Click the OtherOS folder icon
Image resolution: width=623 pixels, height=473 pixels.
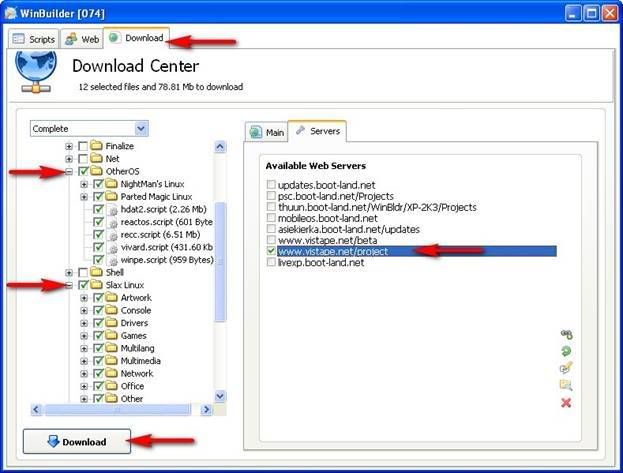97,171
